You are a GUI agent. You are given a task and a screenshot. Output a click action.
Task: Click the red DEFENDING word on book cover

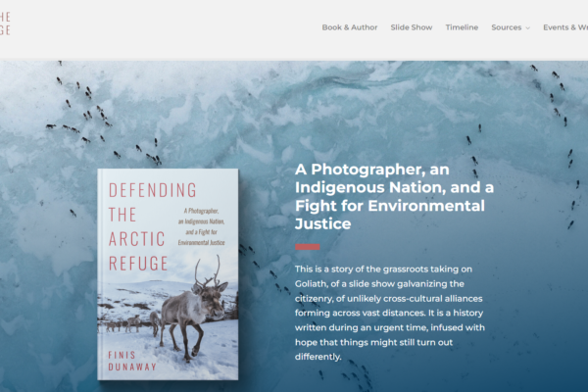[x=153, y=190]
